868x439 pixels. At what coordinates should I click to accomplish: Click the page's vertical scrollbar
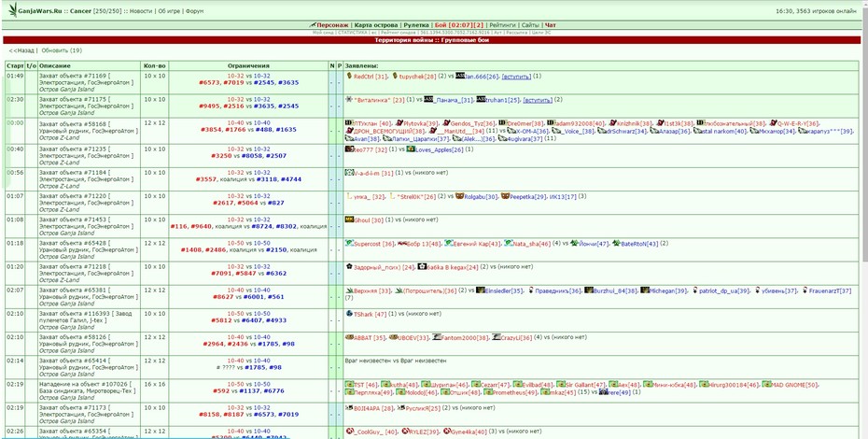[x=864, y=219]
